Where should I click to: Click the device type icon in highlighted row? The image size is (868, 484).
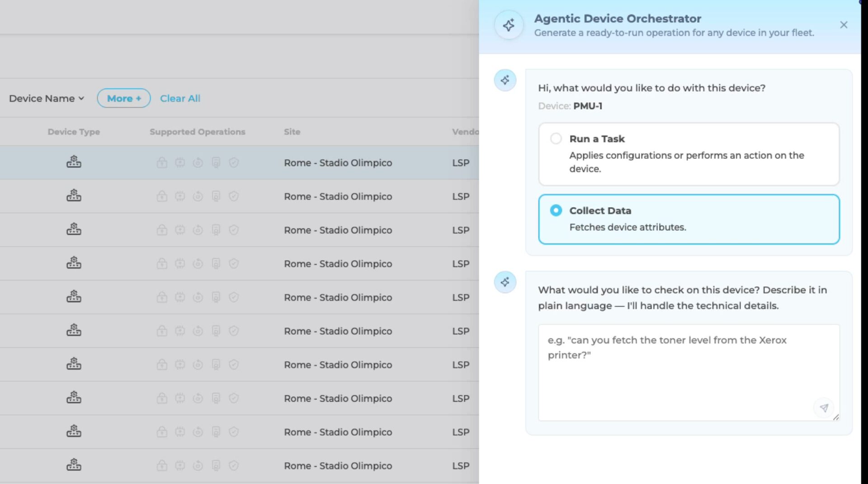coord(74,162)
